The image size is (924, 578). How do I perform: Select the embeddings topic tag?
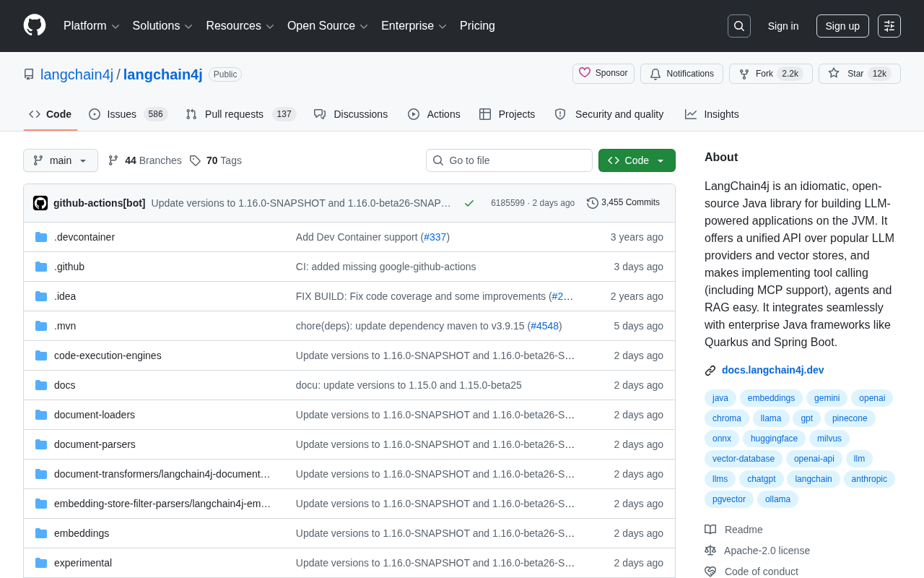771,398
